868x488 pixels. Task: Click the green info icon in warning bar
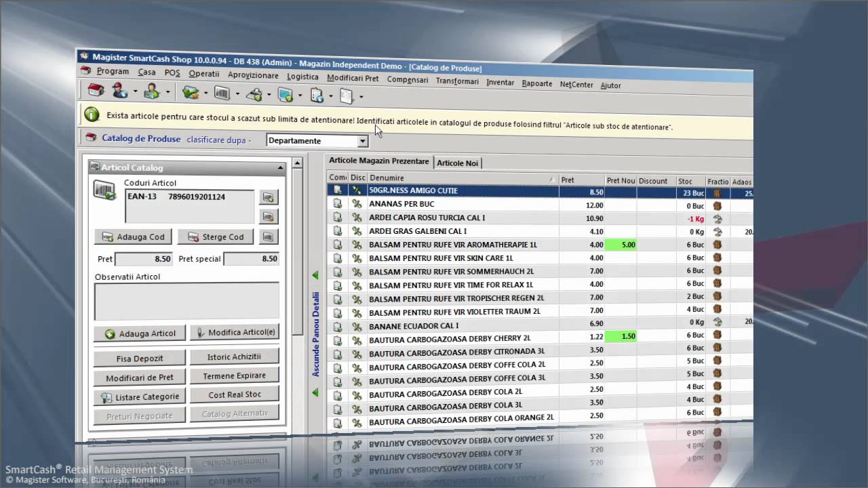pyautogui.click(x=92, y=115)
